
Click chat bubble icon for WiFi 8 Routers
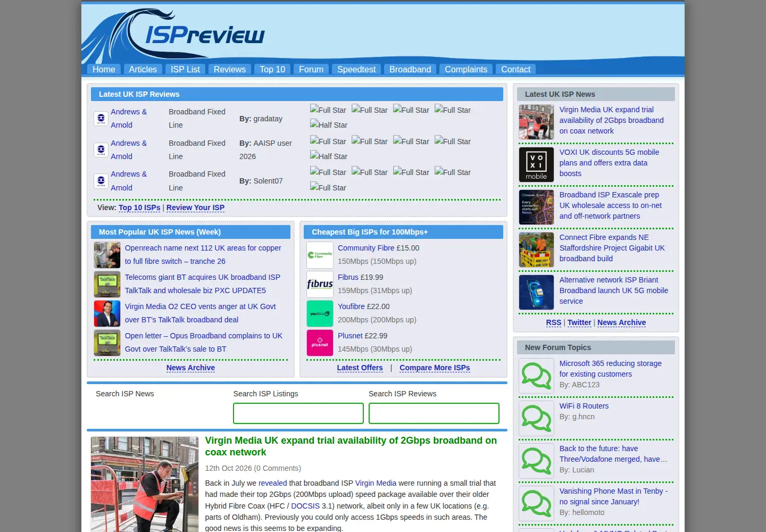(x=536, y=418)
